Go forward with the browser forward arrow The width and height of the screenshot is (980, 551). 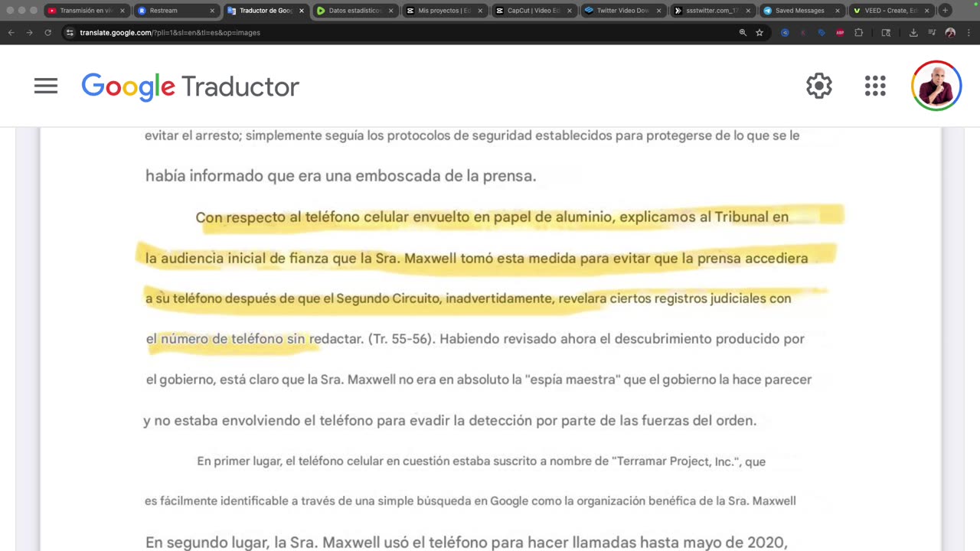tap(29, 33)
